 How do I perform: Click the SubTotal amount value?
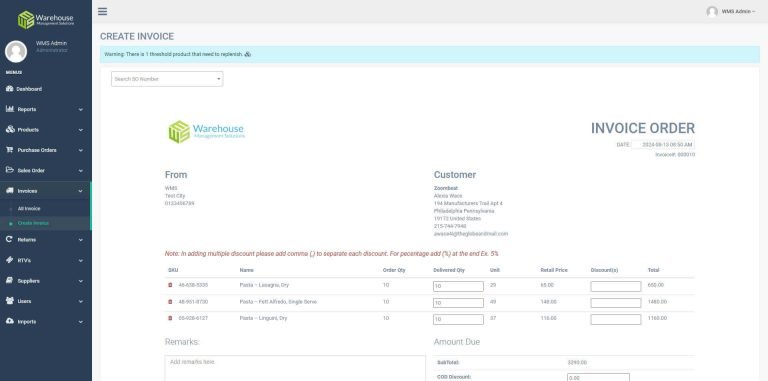pyautogui.click(x=577, y=362)
